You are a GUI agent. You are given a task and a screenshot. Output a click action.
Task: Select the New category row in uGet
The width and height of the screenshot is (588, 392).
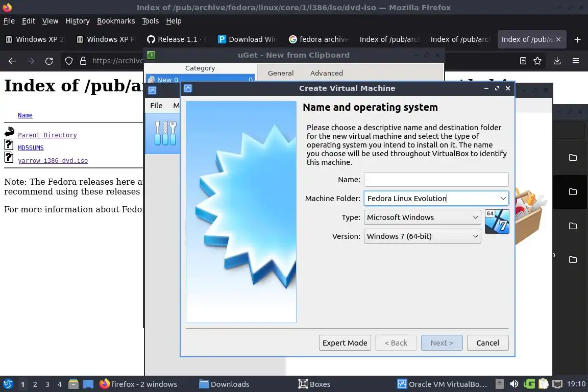[x=200, y=80]
